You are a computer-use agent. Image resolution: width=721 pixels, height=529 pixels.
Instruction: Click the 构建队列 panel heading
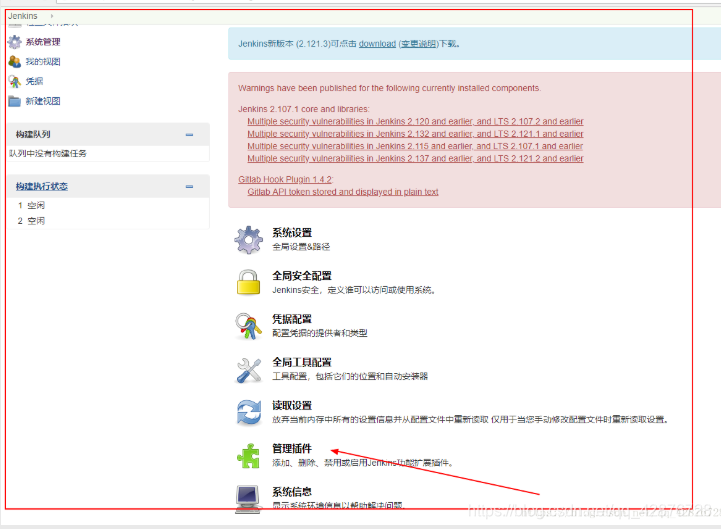coord(33,134)
